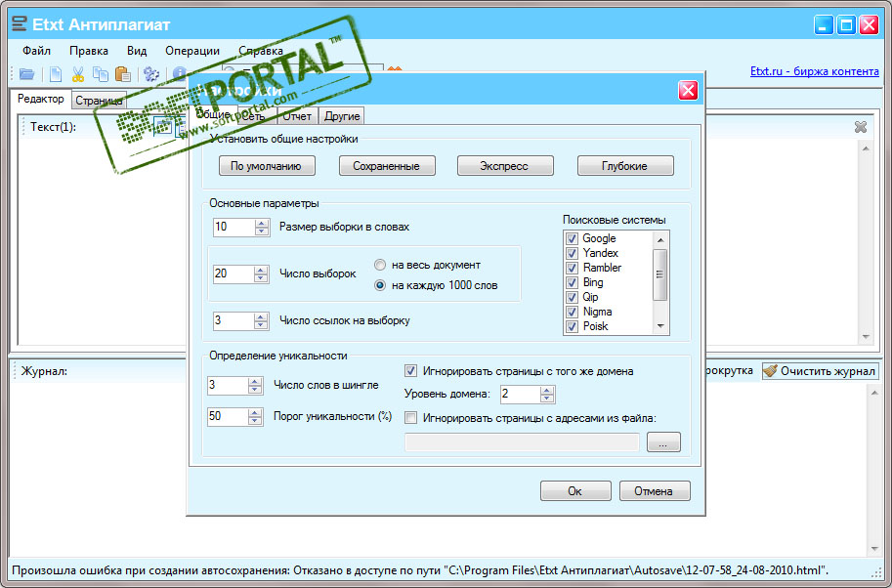Click the ignored addresses file path field

coord(522,441)
